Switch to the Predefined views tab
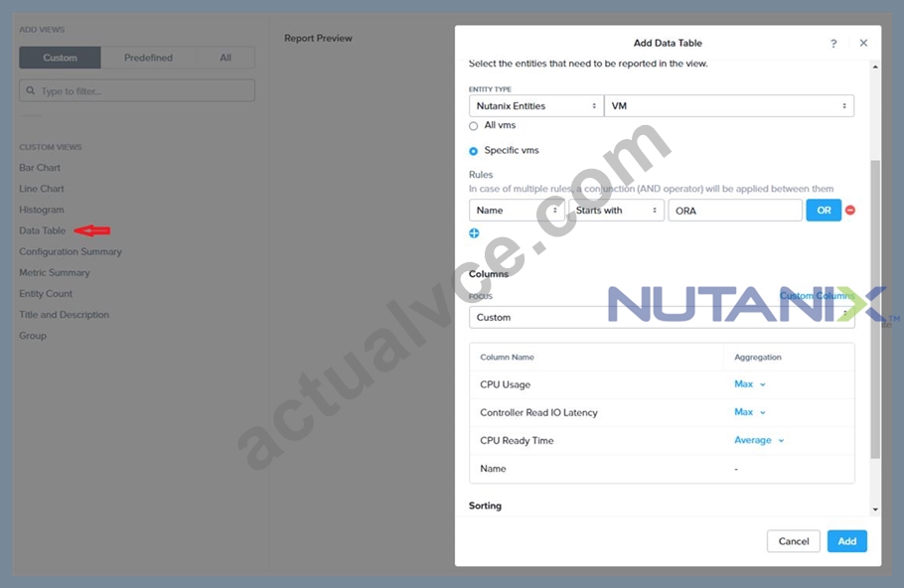Image resolution: width=904 pixels, height=588 pixels. pos(148,58)
